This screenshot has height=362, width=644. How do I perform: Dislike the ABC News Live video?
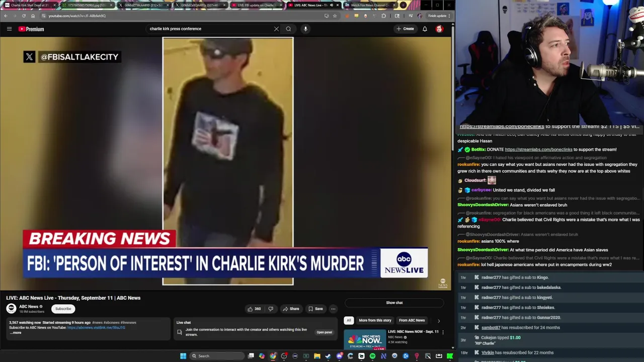271,309
